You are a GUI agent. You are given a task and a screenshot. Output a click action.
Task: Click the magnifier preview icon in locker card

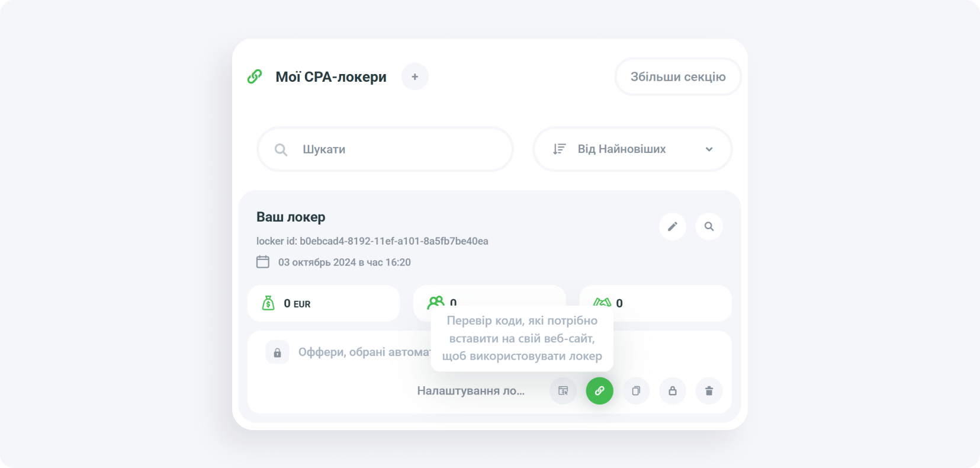(x=709, y=226)
